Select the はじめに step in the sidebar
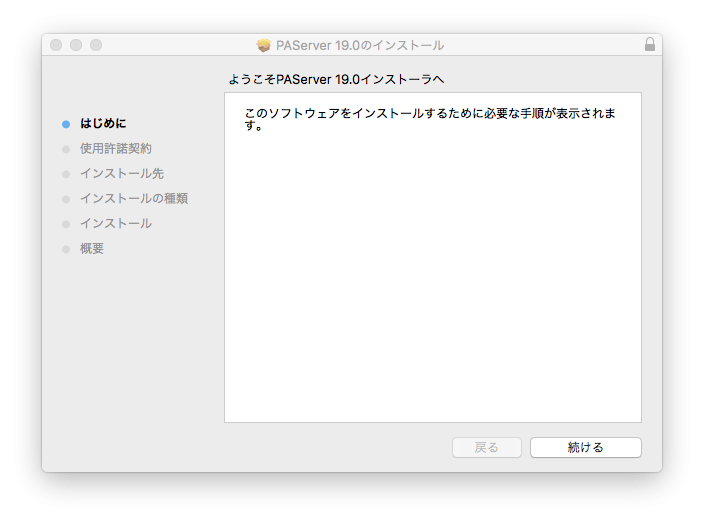 click(103, 123)
